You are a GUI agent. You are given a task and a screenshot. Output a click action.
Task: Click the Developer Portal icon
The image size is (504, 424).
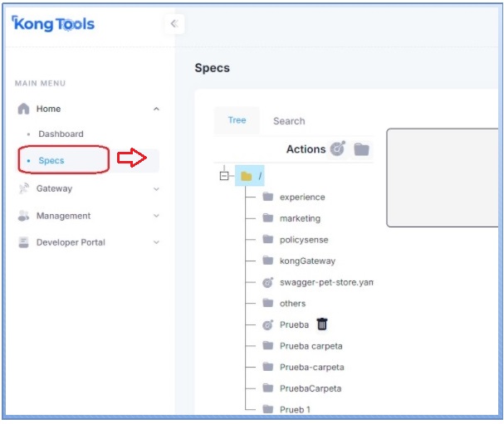coord(23,242)
